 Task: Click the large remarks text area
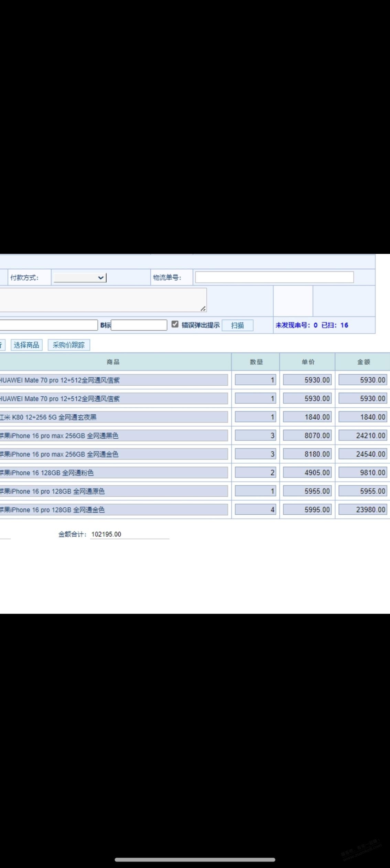103,300
